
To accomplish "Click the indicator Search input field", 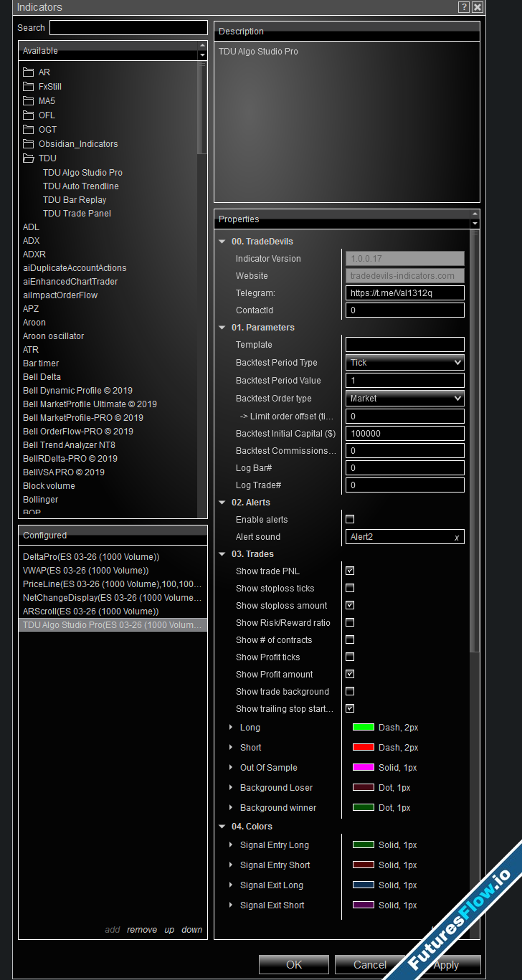I will (128, 28).
